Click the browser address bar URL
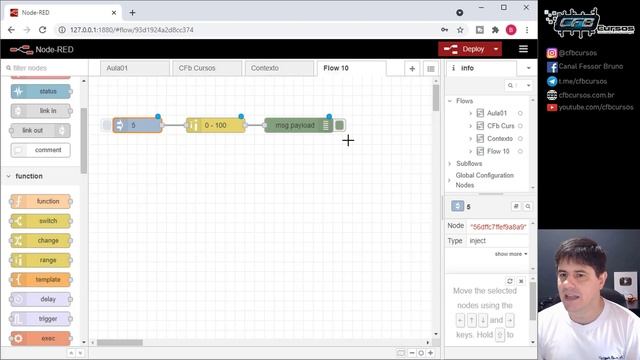This screenshot has width=640, height=360. click(x=131, y=30)
